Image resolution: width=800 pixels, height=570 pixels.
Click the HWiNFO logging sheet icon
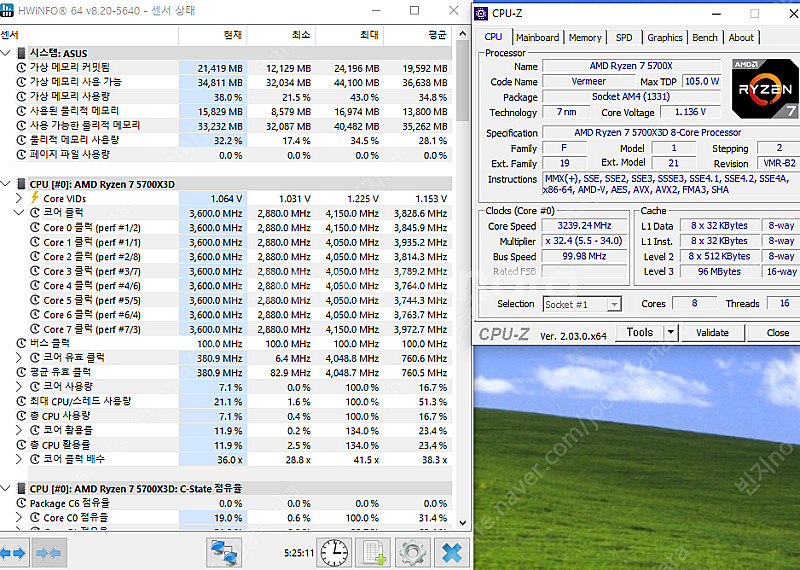click(373, 553)
